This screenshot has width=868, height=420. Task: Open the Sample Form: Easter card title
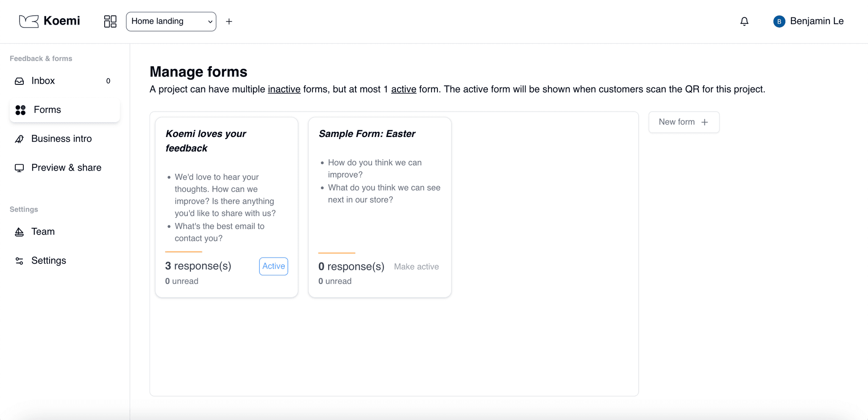point(367,134)
